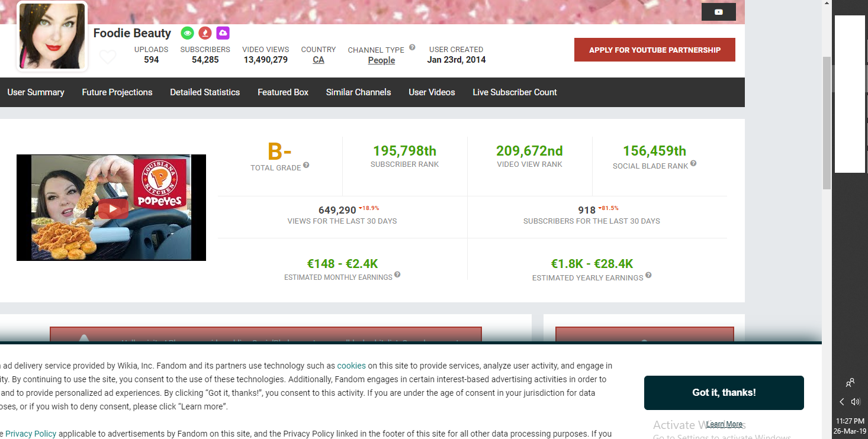Open the People icon in taskbar
The image size is (868, 439).
[850, 383]
